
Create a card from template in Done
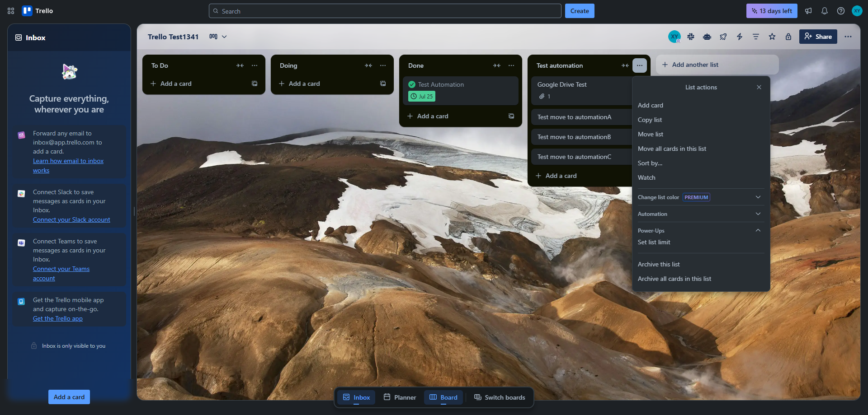coord(511,116)
